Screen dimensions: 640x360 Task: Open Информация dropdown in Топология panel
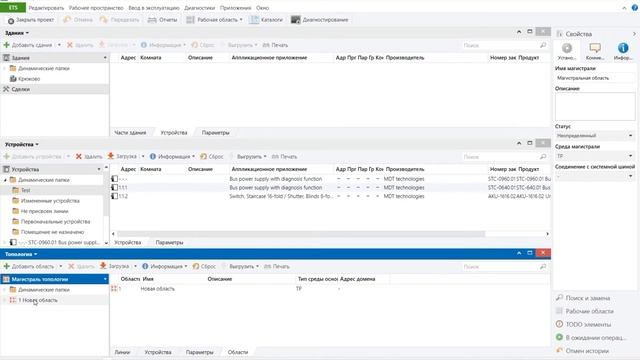[x=165, y=266]
